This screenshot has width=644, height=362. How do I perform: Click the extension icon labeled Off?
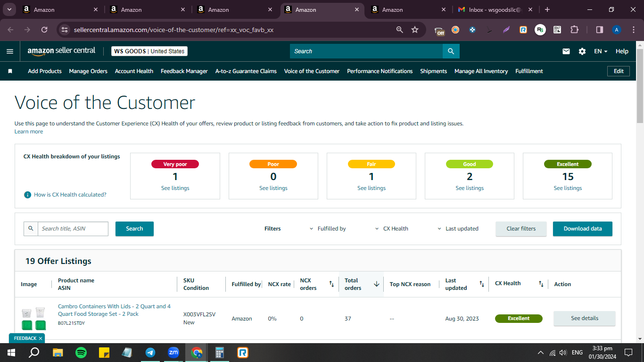pos(439,31)
